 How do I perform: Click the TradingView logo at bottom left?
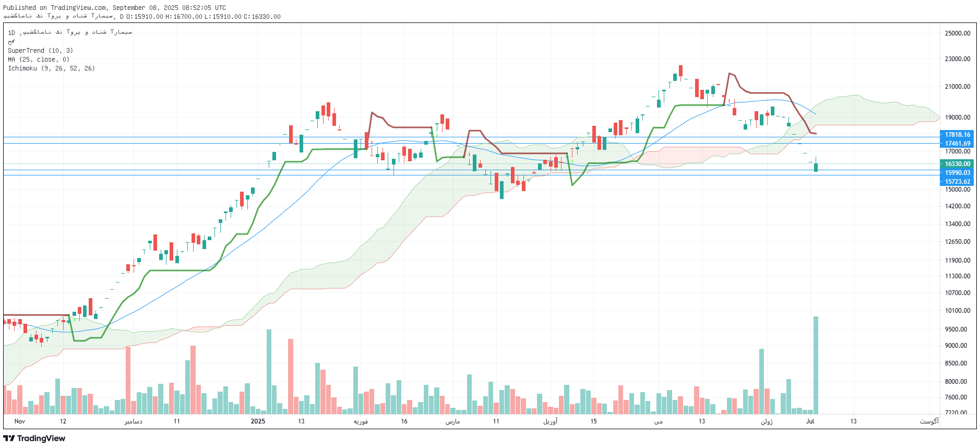coord(34,439)
